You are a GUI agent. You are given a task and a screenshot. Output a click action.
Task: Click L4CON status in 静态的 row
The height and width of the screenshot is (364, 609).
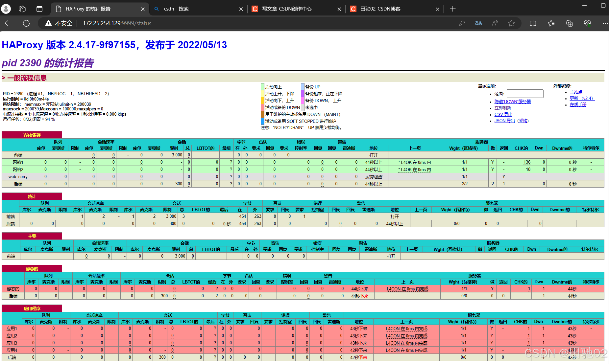(x=407, y=289)
